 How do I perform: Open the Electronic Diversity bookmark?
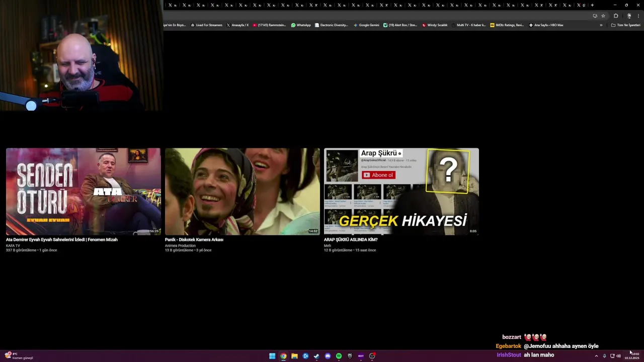click(x=331, y=25)
